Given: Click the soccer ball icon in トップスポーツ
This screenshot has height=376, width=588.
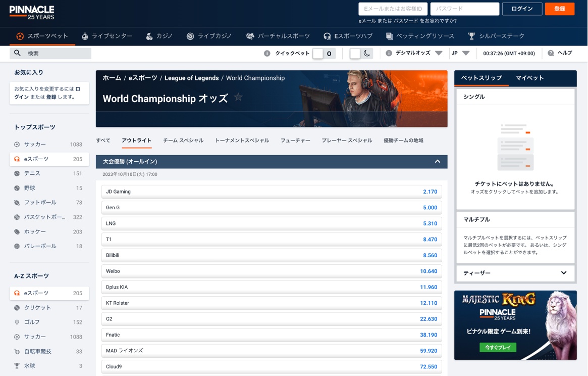Looking at the screenshot, I should point(17,144).
